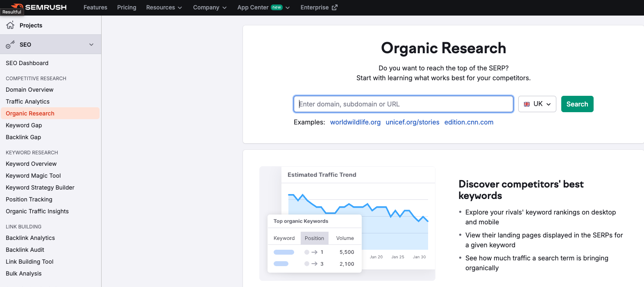This screenshot has height=287, width=644.
Task: Click the 'Keyword Research' section label
Action: [32, 153]
